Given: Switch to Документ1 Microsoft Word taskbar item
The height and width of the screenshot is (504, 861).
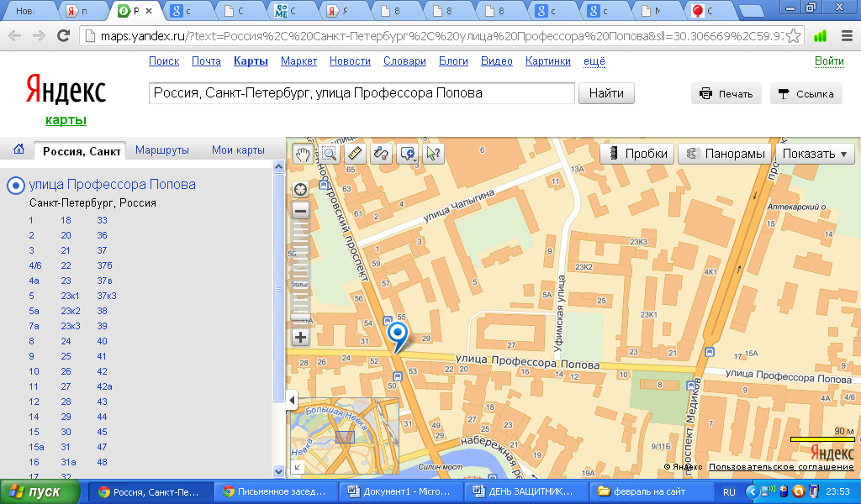Looking at the screenshot, I should 399,492.
